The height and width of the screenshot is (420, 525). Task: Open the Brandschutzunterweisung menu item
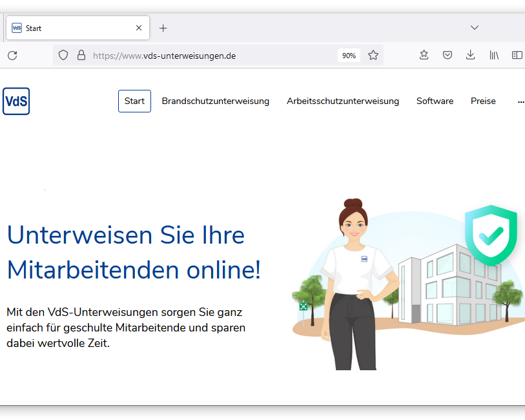click(215, 101)
